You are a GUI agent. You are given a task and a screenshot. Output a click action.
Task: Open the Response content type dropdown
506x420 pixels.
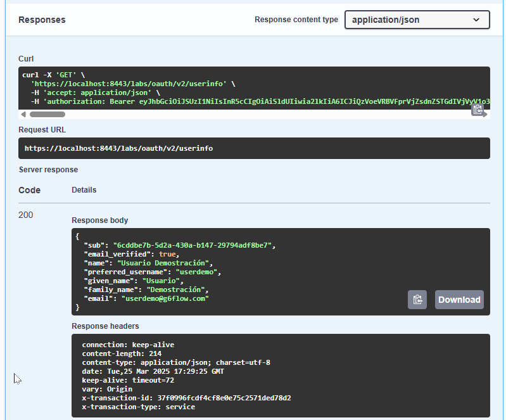coord(417,20)
